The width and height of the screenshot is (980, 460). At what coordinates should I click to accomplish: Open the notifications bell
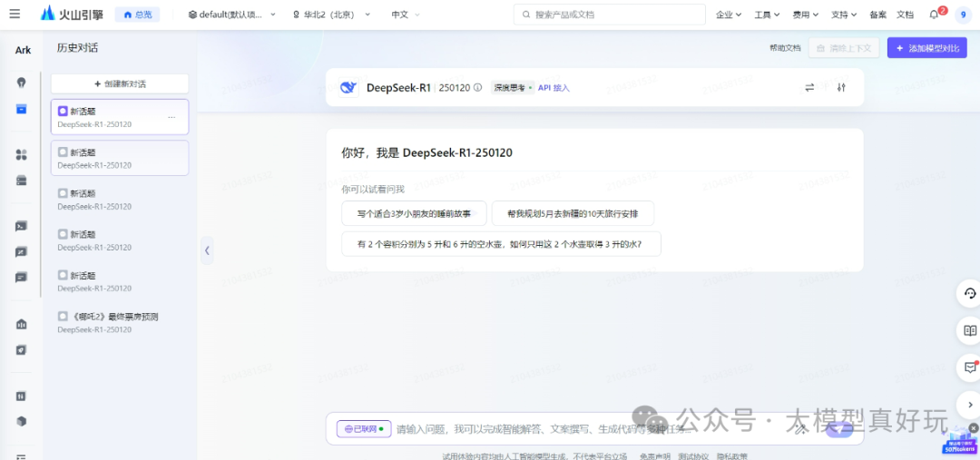(x=935, y=15)
